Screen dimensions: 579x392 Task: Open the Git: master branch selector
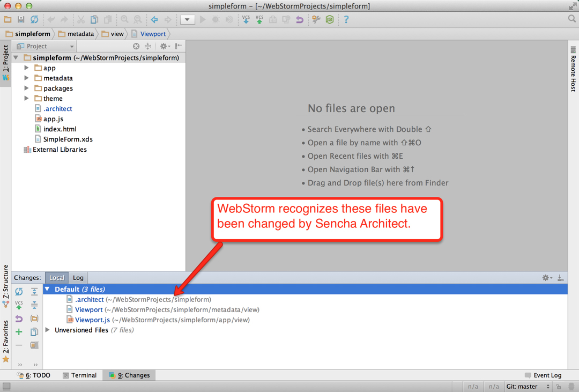tap(528, 387)
